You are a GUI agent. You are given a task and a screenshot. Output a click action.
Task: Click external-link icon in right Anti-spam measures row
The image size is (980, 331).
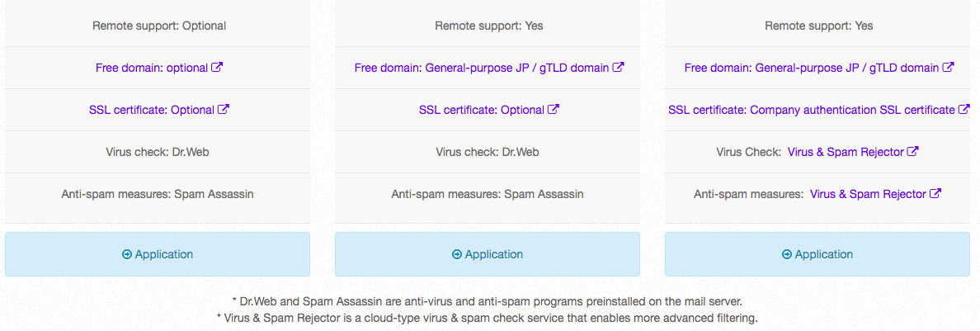tap(935, 194)
